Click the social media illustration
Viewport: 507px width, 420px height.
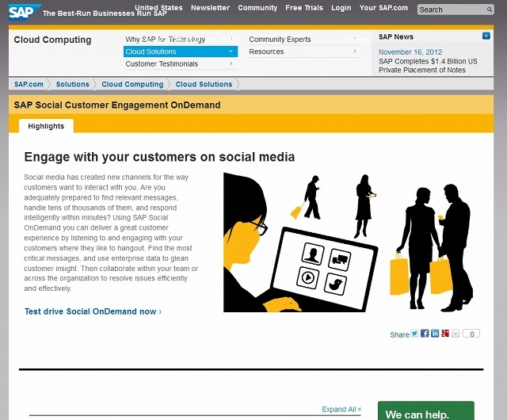[349, 242]
